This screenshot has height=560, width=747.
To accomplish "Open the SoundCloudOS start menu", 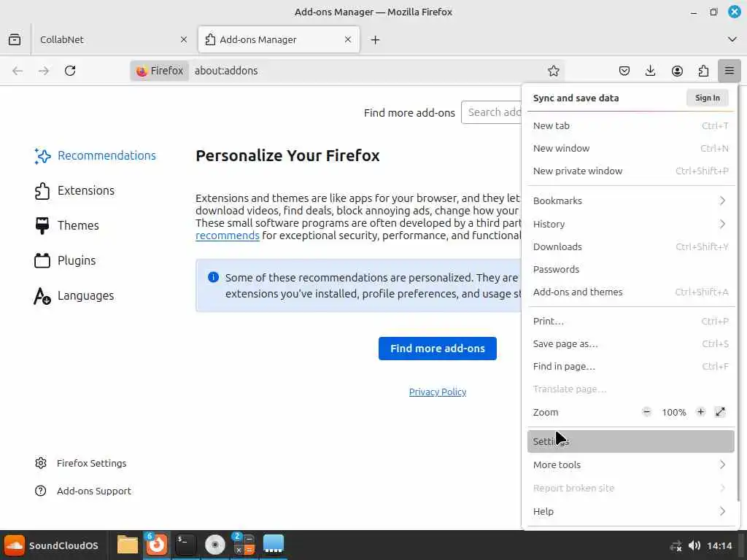I will pyautogui.click(x=52, y=545).
